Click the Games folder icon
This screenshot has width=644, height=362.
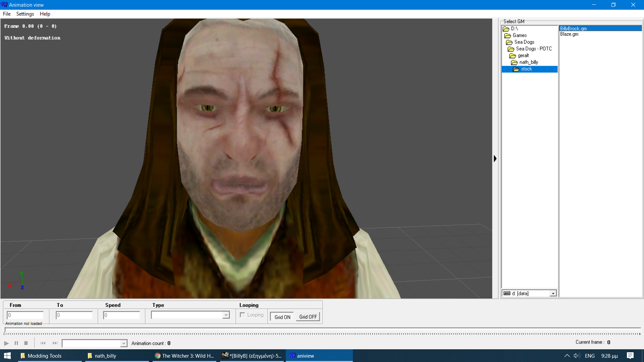click(x=507, y=36)
